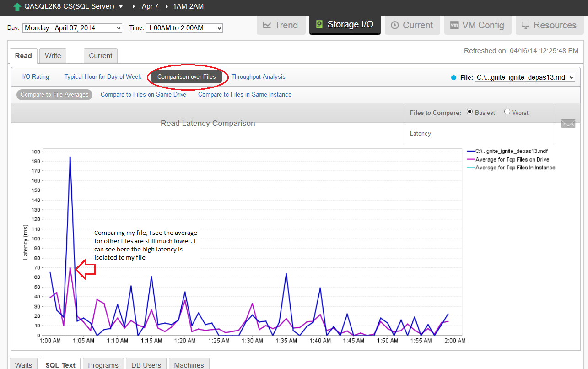This screenshot has width=588, height=369.
Task: Click the 1AM-2AM breadcrumb text
Action: tap(188, 6)
